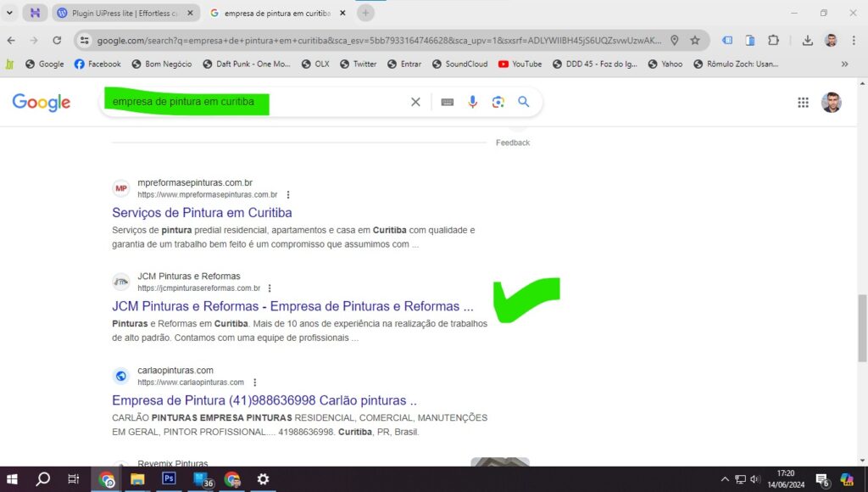
Task: Open JCM Pinturas e Reformas result title
Action: 292,306
